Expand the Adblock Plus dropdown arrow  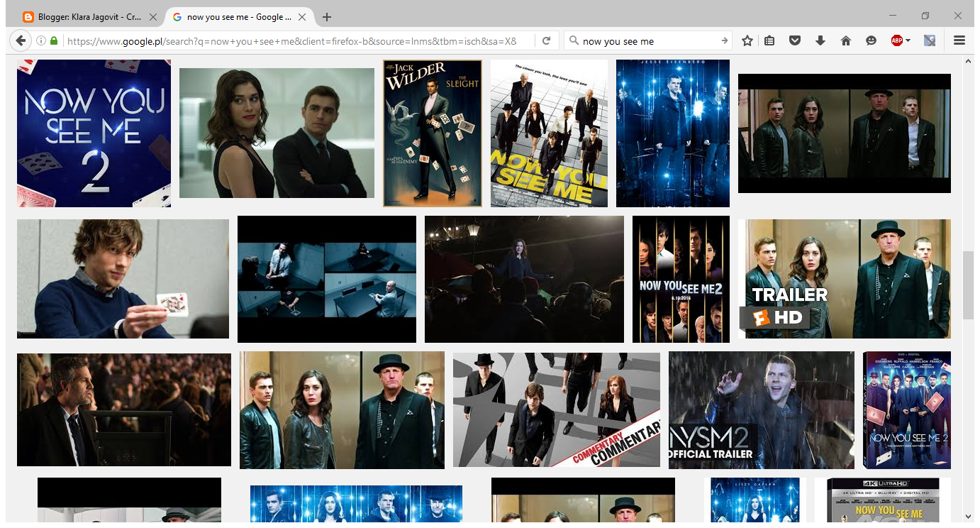[x=908, y=41]
